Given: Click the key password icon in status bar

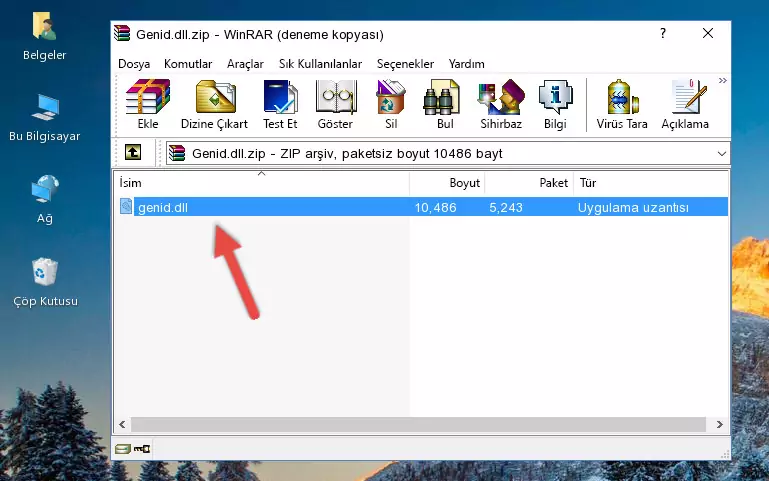Looking at the screenshot, I should [x=142, y=448].
